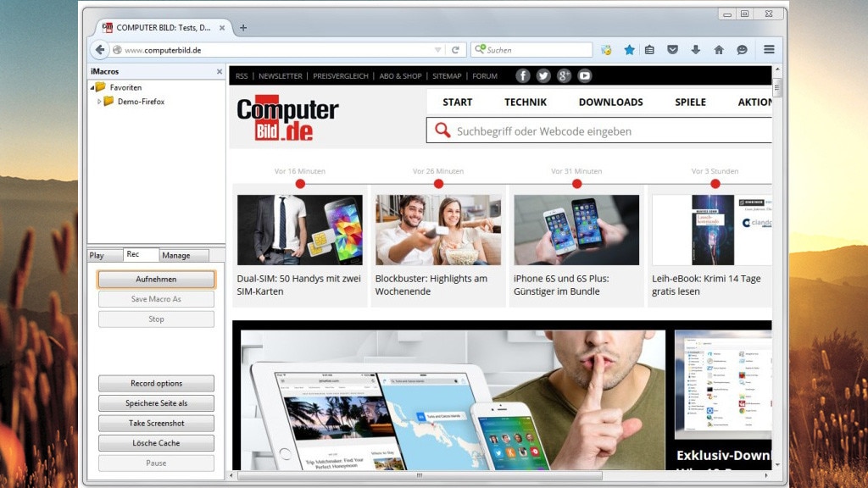Bookmark this page with the star icon
Screen dimensions: 868x488
[x=629, y=50]
